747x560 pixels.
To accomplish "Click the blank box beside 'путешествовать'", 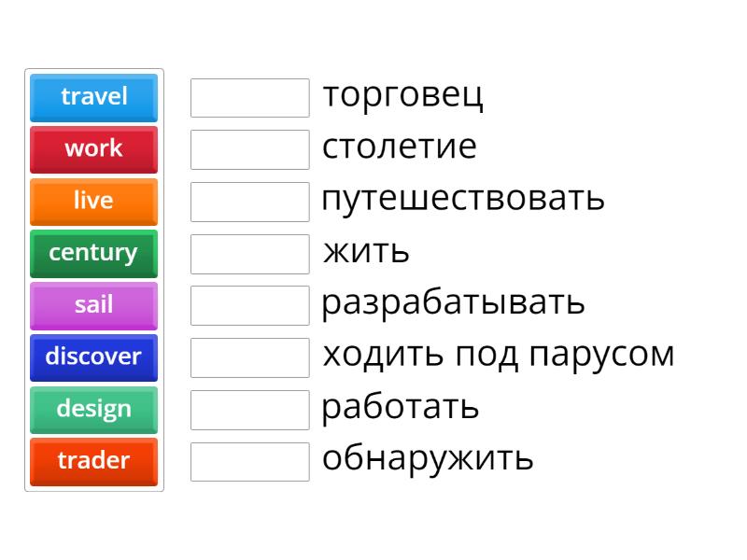I will (249, 202).
